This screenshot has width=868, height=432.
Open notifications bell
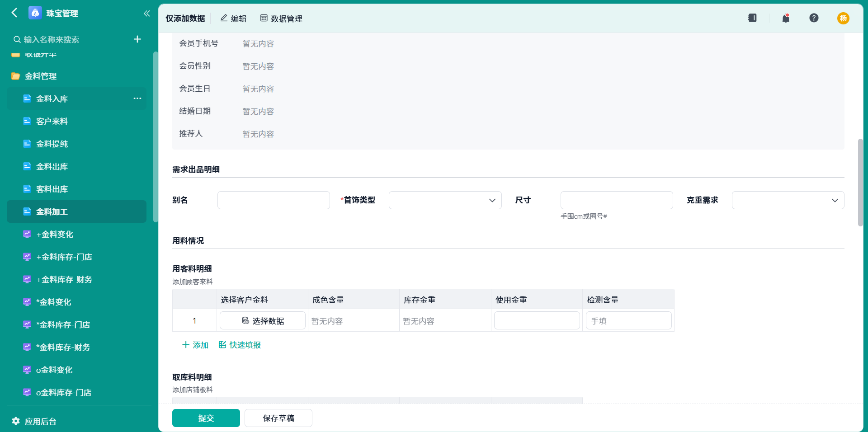point(786,18)
